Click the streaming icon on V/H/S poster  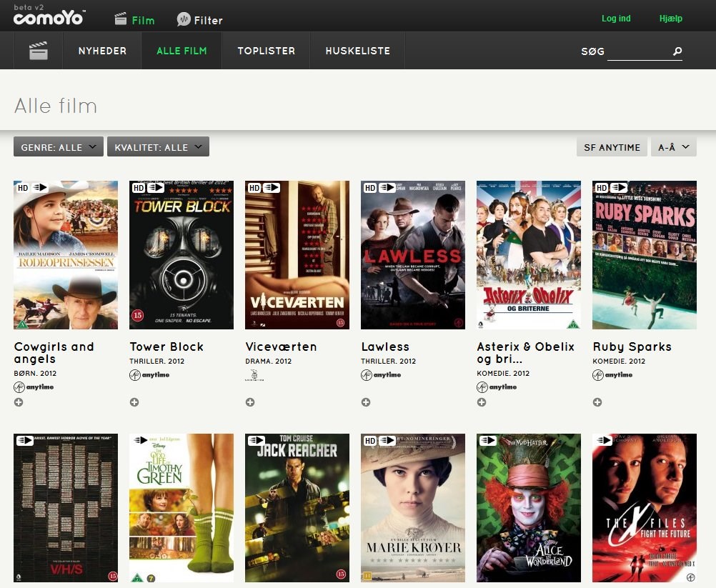[x=25, y=441]
